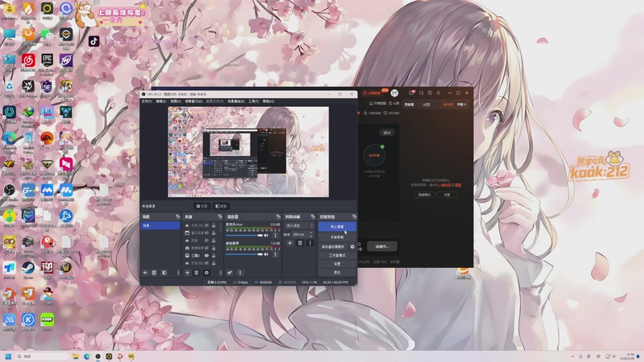The height and width of the screenshot is (362, 644).
Task: Open the Mixer toolbar three-dot menu
Action: click(x=240, y=273)
